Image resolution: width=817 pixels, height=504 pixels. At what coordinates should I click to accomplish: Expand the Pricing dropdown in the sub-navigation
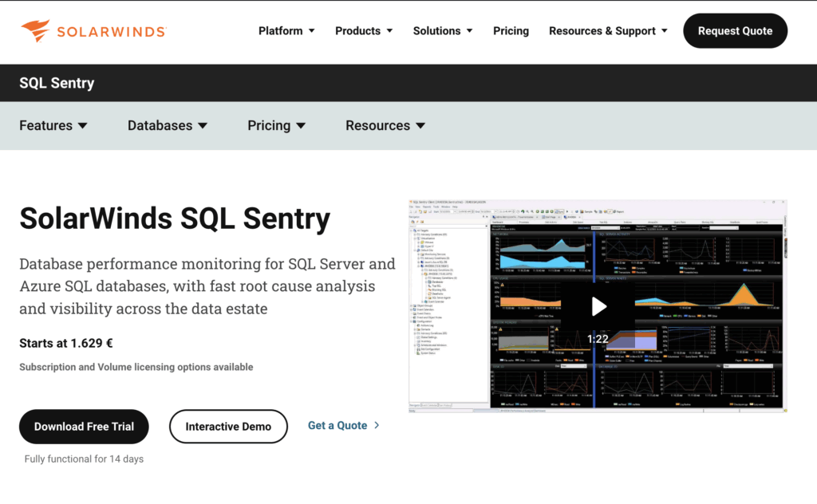point(276,126)
